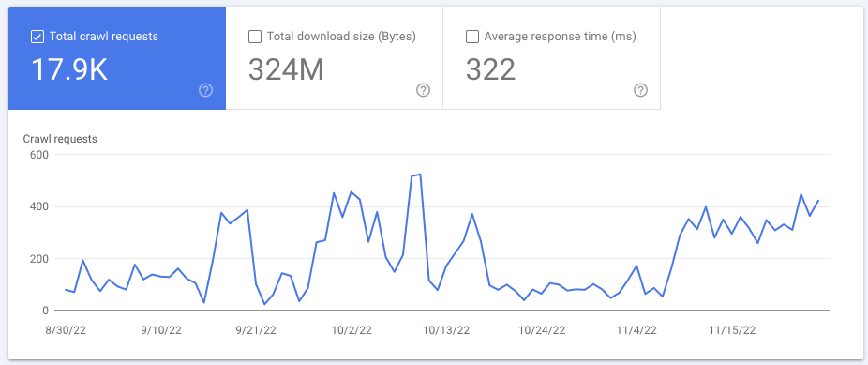The width and height of the screenshot is (868, 365).
Task: Select the 324M download size value
Action: coord(286,70)
